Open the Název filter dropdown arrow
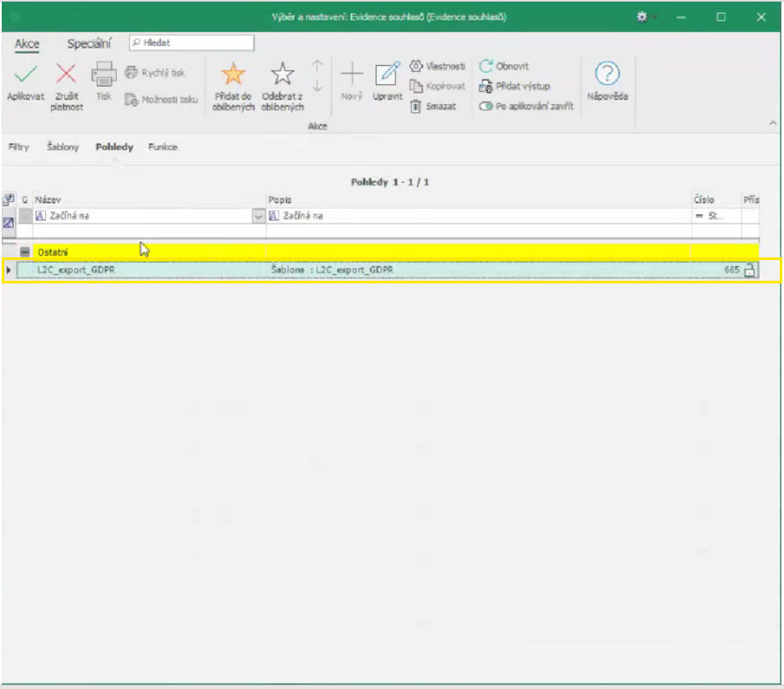Viewport: 784px width, 689px height. click(x=257, y=216)
